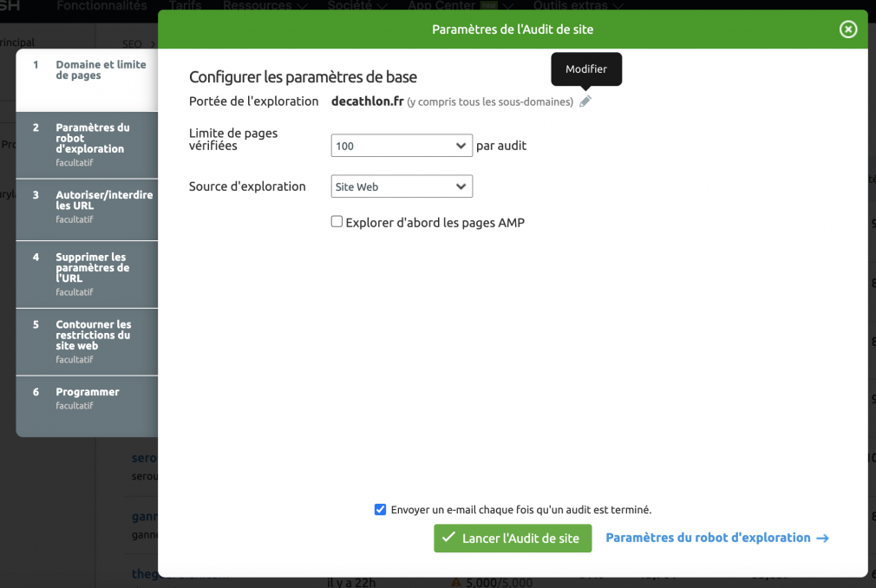Select step 6 Programmer
The image size is (876, 588).
pos(87,406)
